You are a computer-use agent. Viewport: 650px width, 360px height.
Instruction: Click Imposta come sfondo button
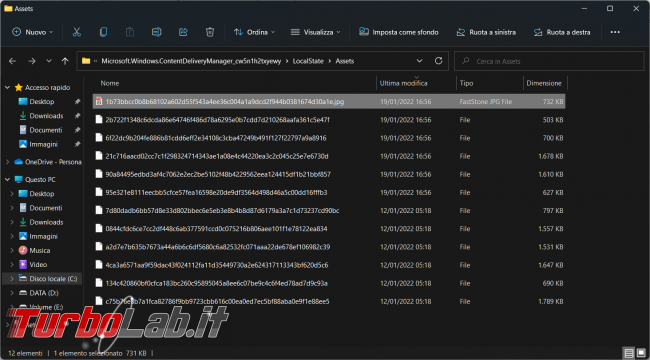(399, 32)
